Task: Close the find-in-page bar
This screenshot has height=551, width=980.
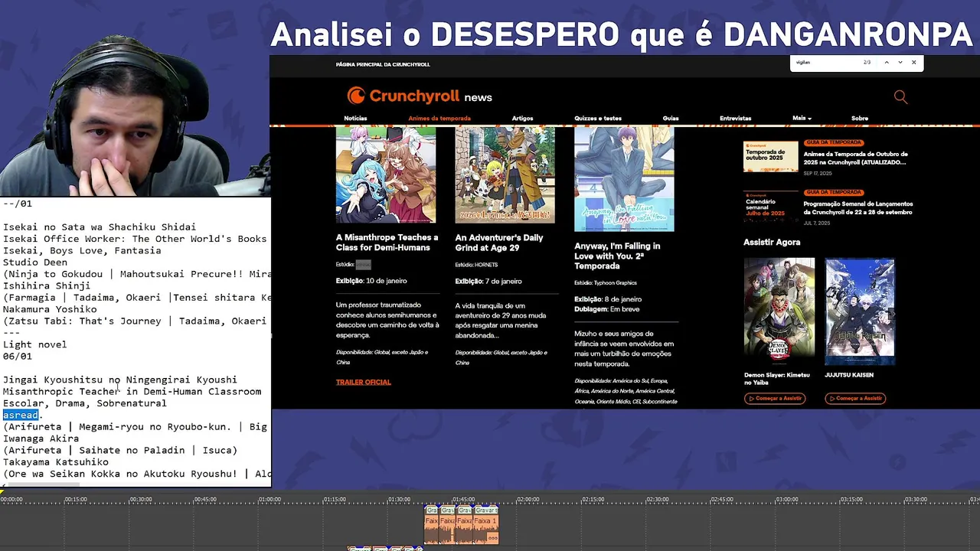Action: [x=913, y=62]
